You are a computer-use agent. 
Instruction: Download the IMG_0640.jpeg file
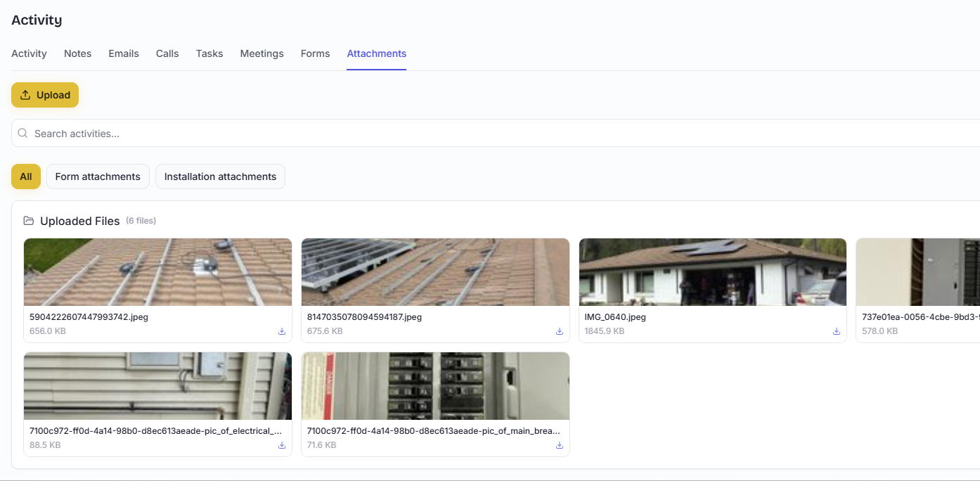tap(837, 331)
